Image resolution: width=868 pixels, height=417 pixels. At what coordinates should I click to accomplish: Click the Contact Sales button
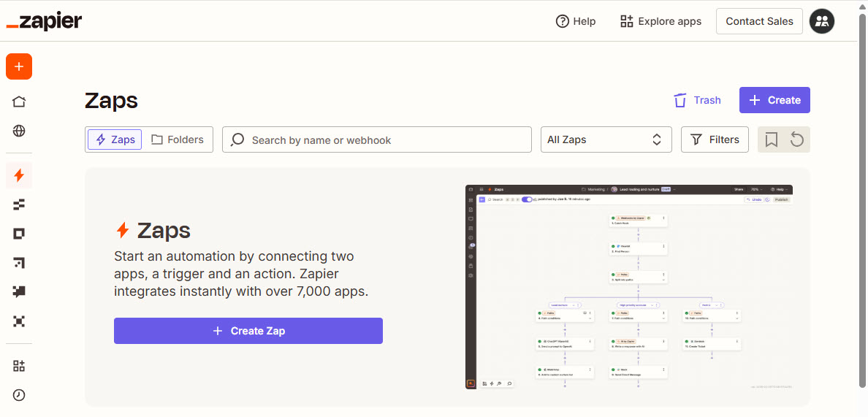point(760,22)
